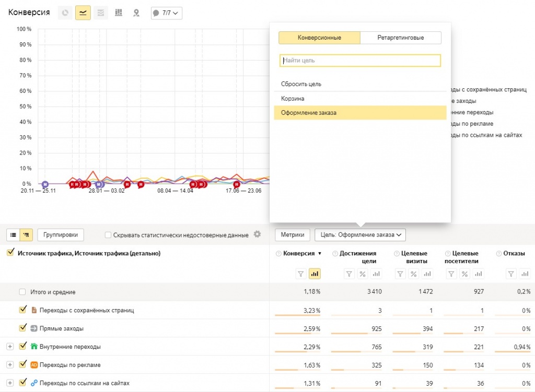Open the 7/7 annotations dropdown
The image size is (535, 392).
pos(166,13)
